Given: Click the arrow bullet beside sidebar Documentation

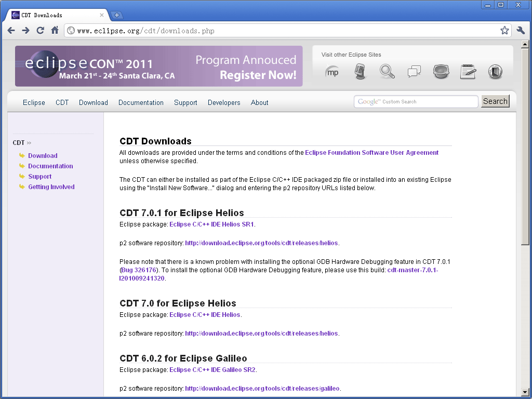Looking at the screenshot, I should [22, 166].
